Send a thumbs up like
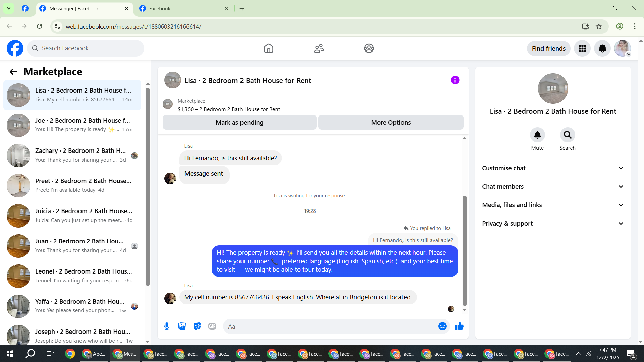Viewport: 644px width, 362px height. click(459, 326)
